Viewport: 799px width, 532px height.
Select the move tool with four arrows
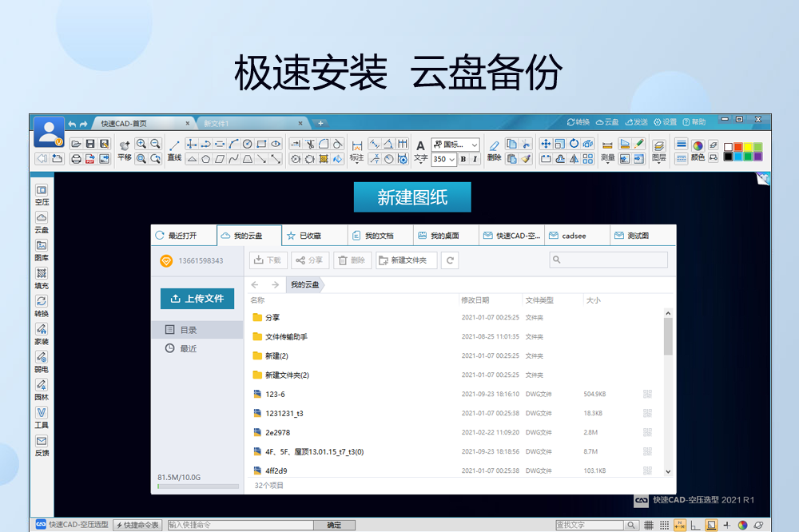pos(545,145)
